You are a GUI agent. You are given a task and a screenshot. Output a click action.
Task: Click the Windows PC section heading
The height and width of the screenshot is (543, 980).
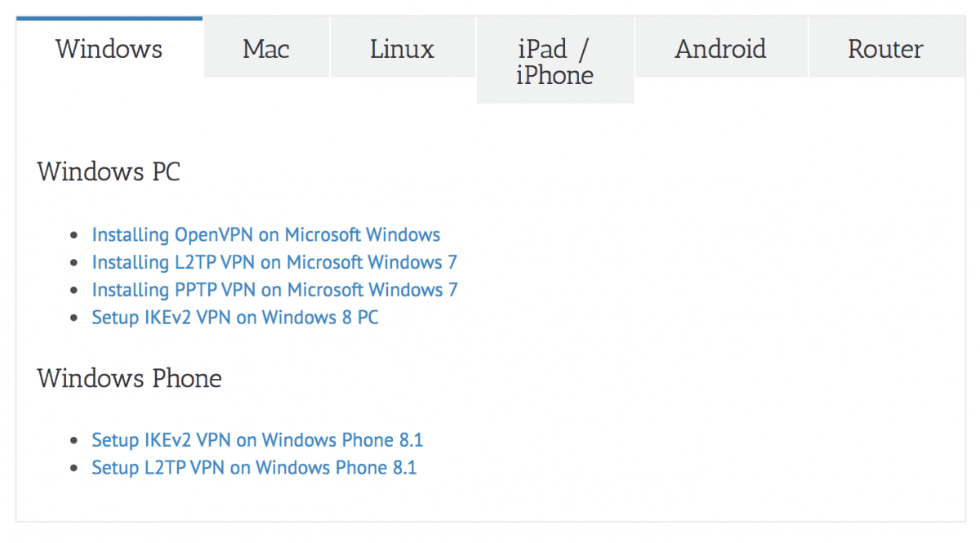(x=109, y=172)
